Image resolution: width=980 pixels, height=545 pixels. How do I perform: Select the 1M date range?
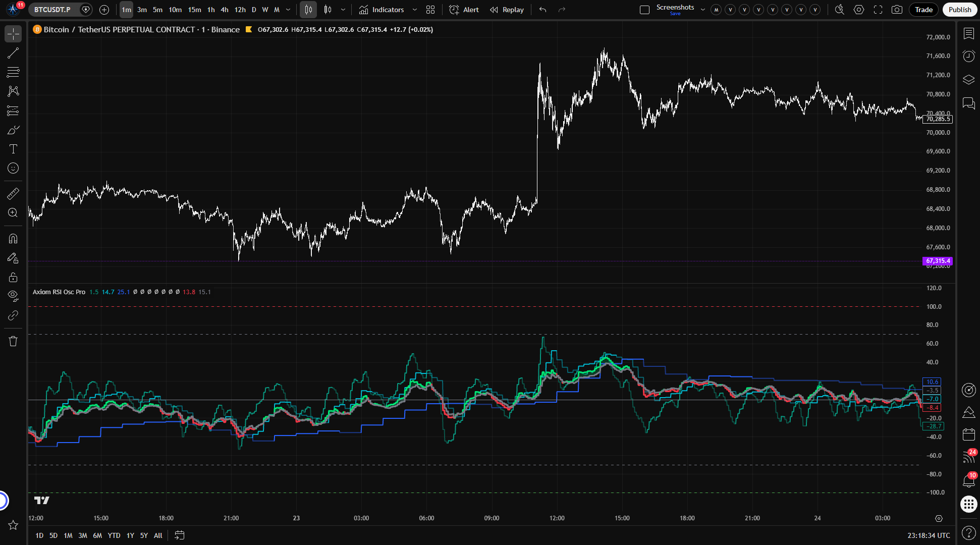coord(68,535)
